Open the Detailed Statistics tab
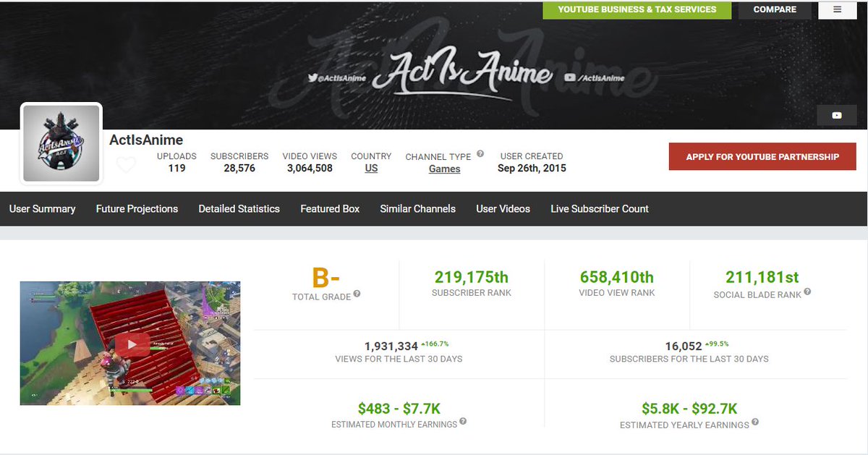Viewport: 868px width, 455px height. (239, 209)
